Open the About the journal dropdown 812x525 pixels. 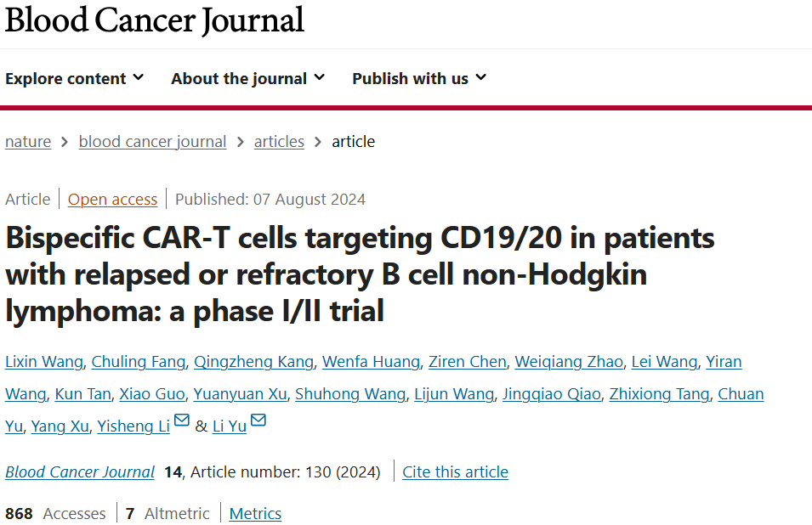point(247,79)
